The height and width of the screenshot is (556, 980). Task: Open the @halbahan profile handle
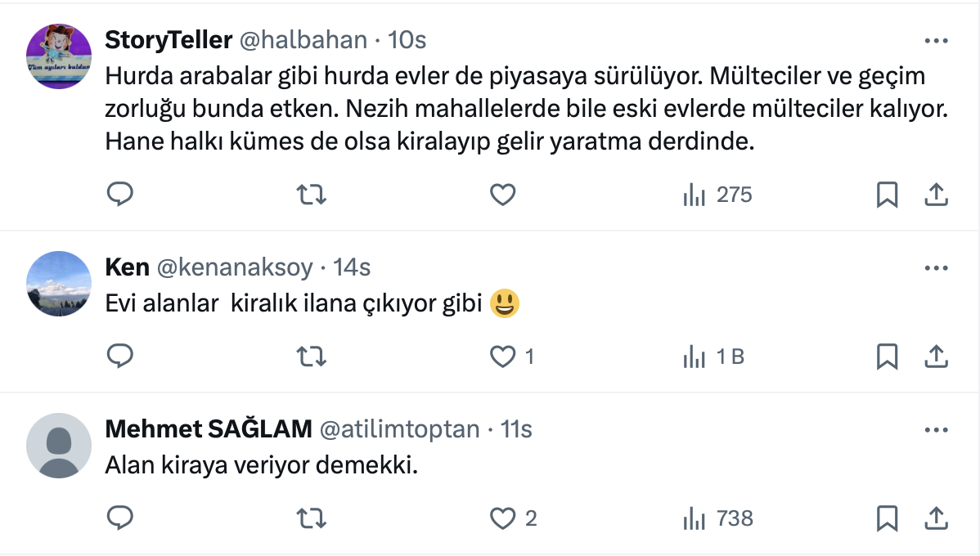303,40
